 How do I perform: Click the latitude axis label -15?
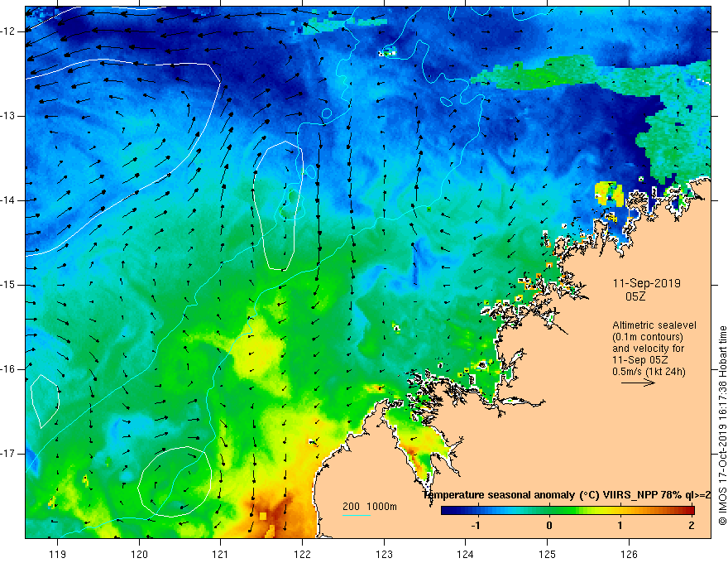point(8,285)
